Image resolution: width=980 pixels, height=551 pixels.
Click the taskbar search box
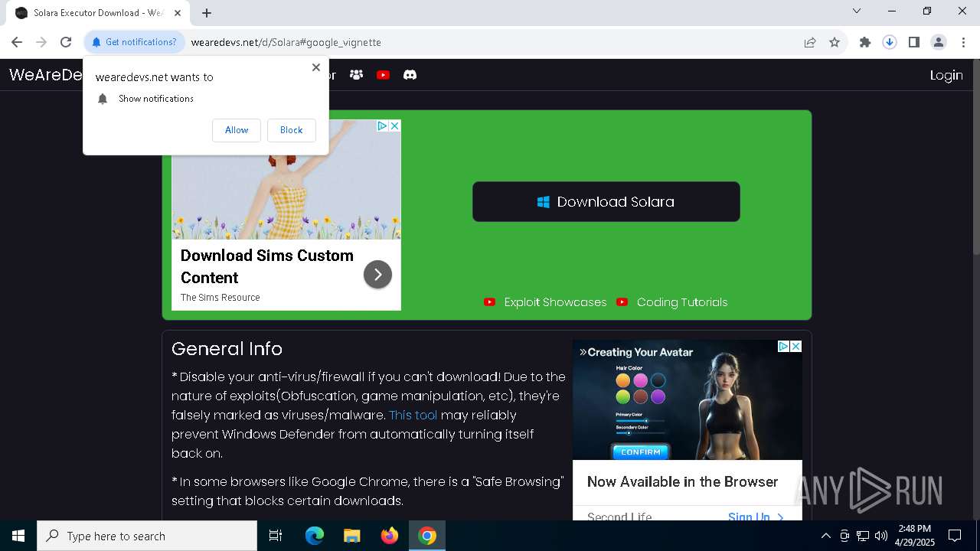147,536
